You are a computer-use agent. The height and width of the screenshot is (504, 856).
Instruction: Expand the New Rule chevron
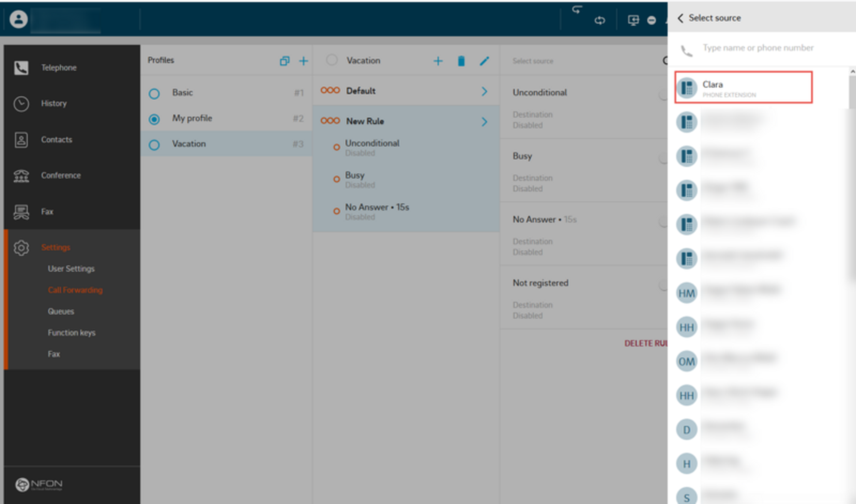[x=484, y=122]
